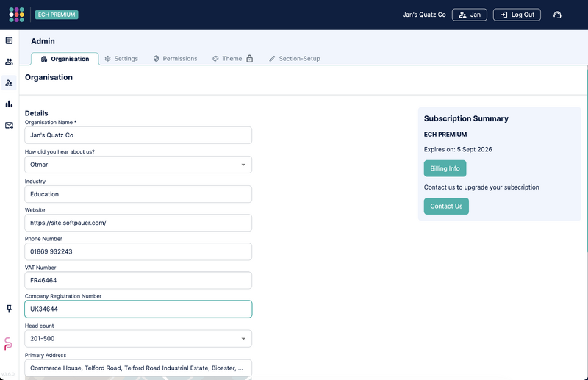This screenshot has width=588, height=380.
Task: Open the Permissions tab
Action: 175,59
